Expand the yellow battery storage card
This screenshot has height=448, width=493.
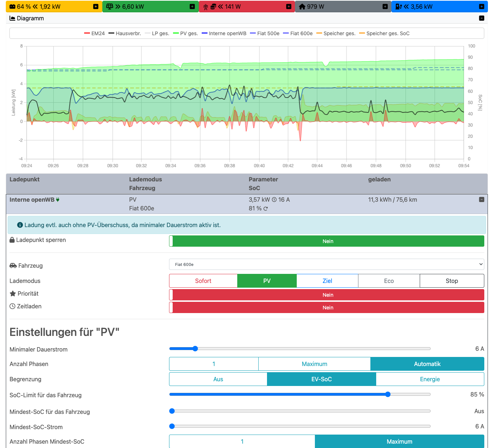(96, 7)
